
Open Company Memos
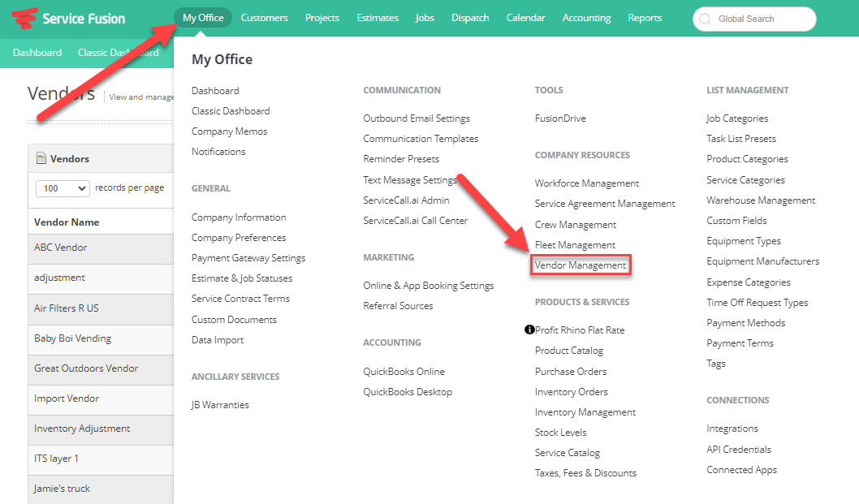230,131
